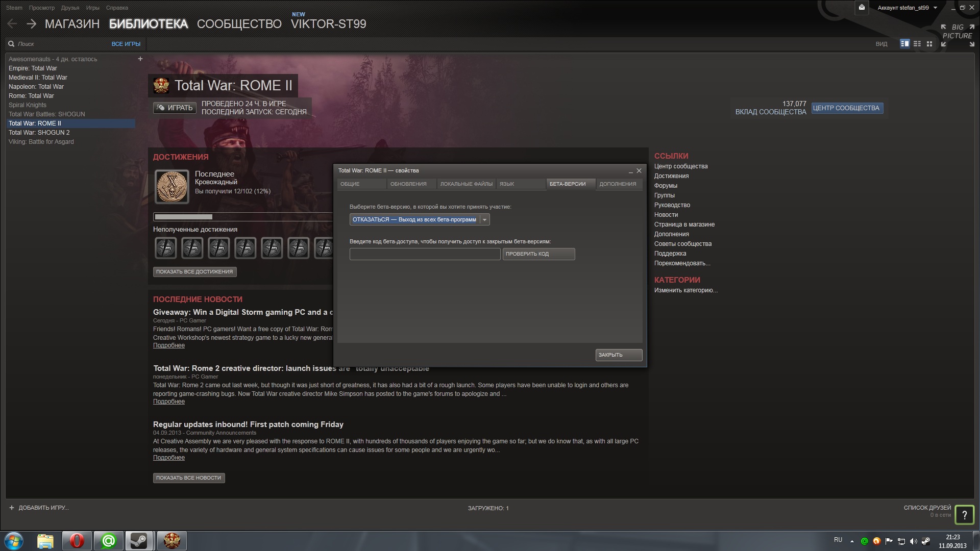Click the Steam taskbar icon
980x551 pixels.
139,540
